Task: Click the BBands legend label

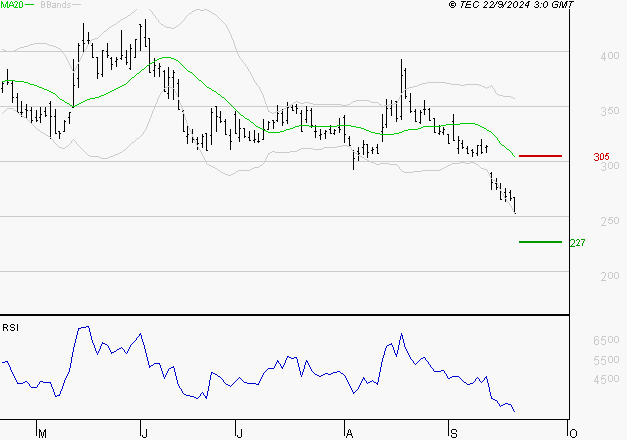Action: click(55, 4)
